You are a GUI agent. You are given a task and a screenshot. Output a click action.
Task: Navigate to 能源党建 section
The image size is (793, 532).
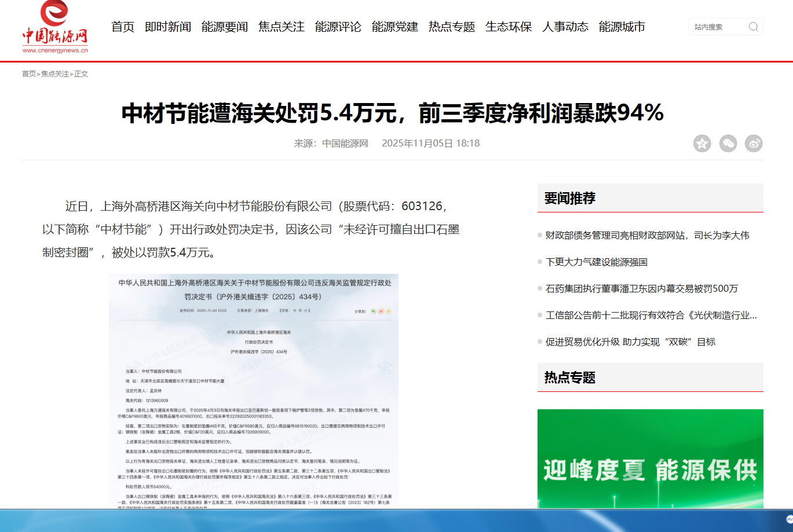click(x=395, y=27)
